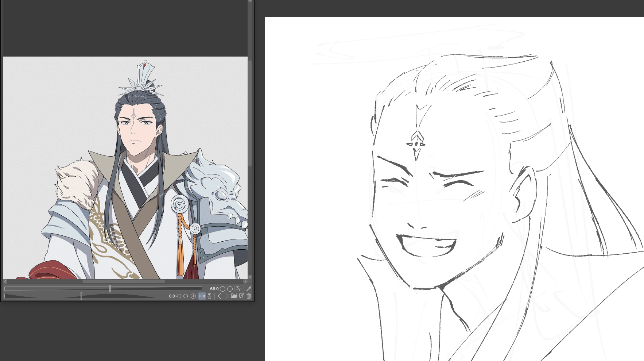
Task: Fit reference image to Sub View
Action: point(238,289)
